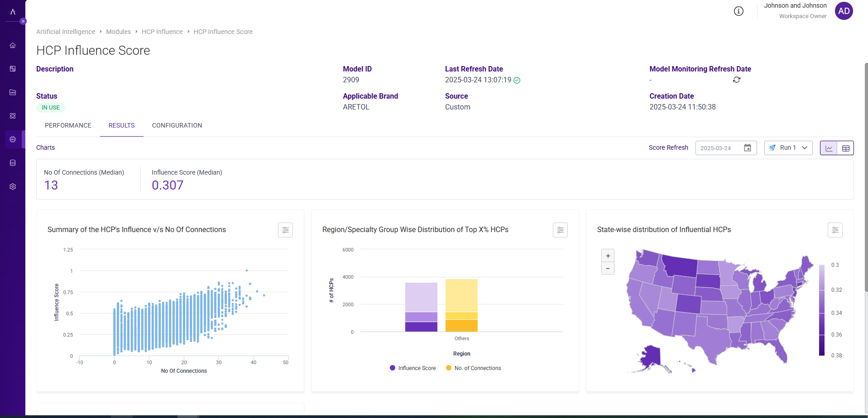Zoom in on the US map
Viewport: 868px width, 418px height.
pyautogui.click(x=608, y=255)
